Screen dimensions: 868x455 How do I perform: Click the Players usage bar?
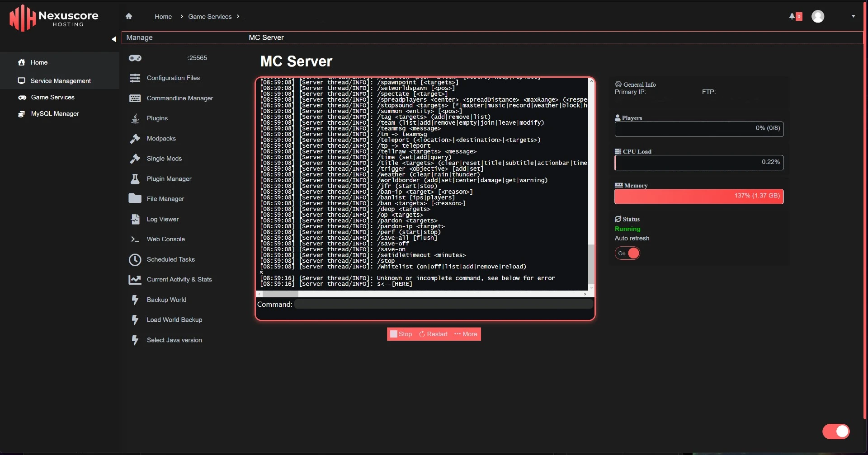pos(699,129)
